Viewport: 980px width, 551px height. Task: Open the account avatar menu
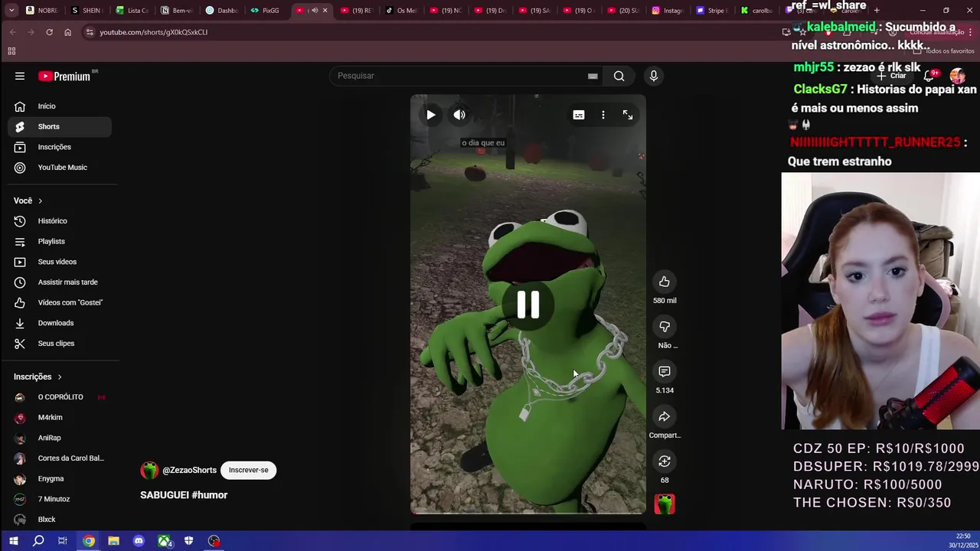pyautogui.click(x=957, y=76)
